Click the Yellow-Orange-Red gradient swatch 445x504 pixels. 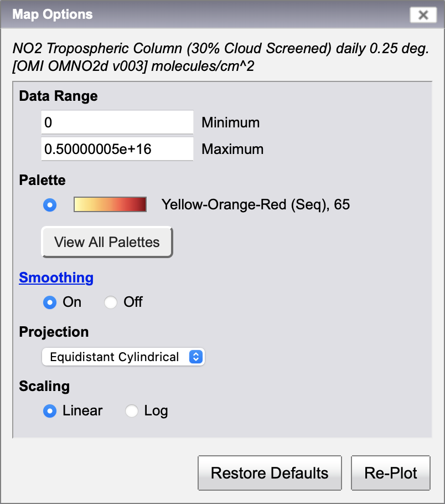click(110, 204)
